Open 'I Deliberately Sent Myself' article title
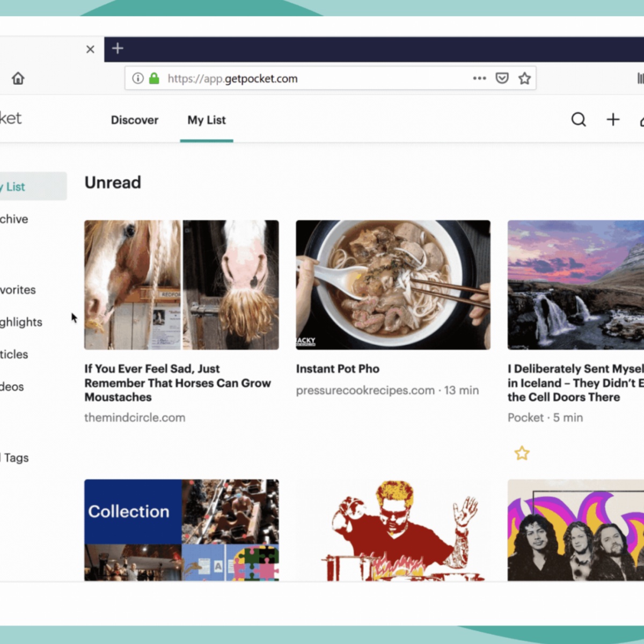Image resolution: width=644 pixels, height=644 pixels. 576,383
